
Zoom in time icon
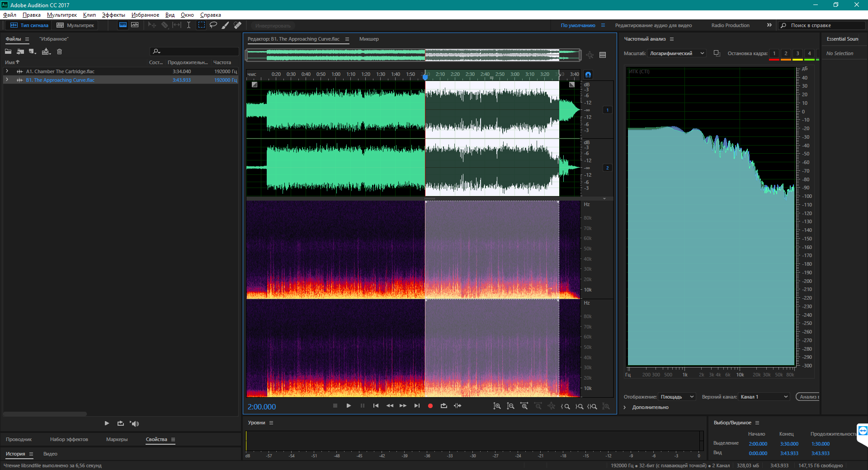[x=524, y=406]
